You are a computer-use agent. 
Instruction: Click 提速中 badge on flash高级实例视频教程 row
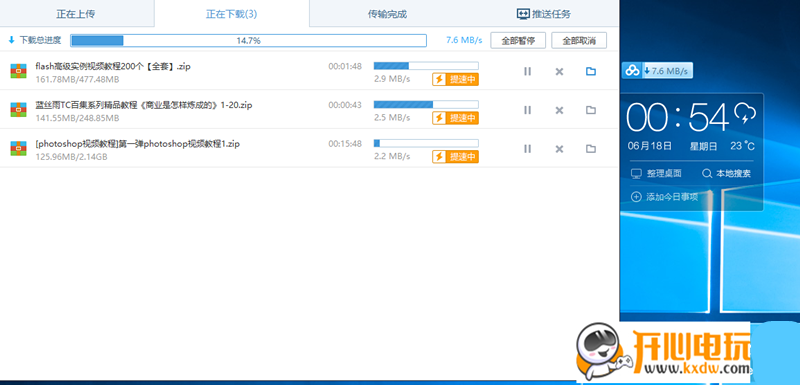tap(456, 80)
